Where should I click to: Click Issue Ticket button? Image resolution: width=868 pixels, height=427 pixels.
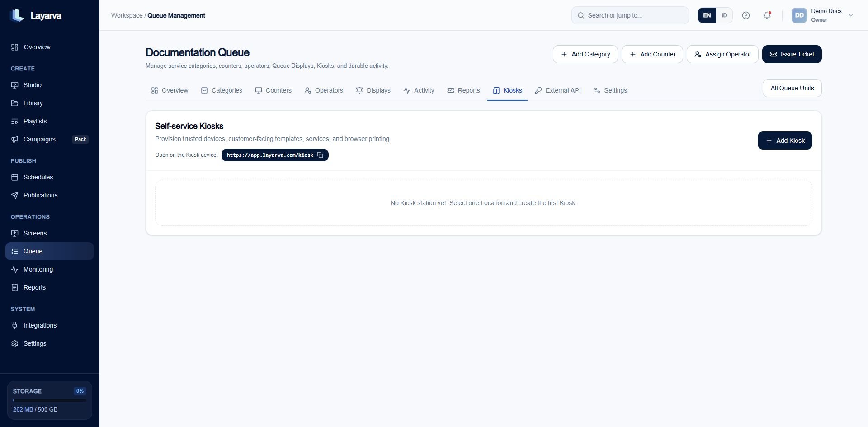(x=792, y=54)
